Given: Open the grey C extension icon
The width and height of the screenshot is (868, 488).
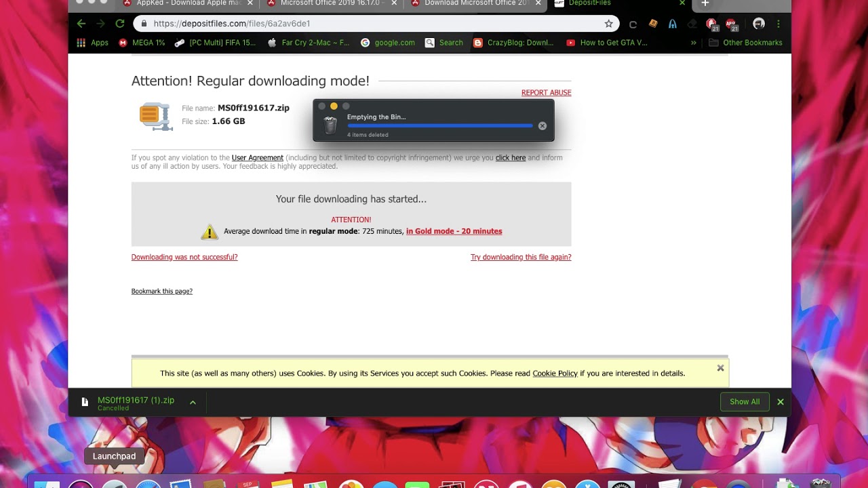Looking at the screenshot, I should pyautogui.click(x=633, y=24).
